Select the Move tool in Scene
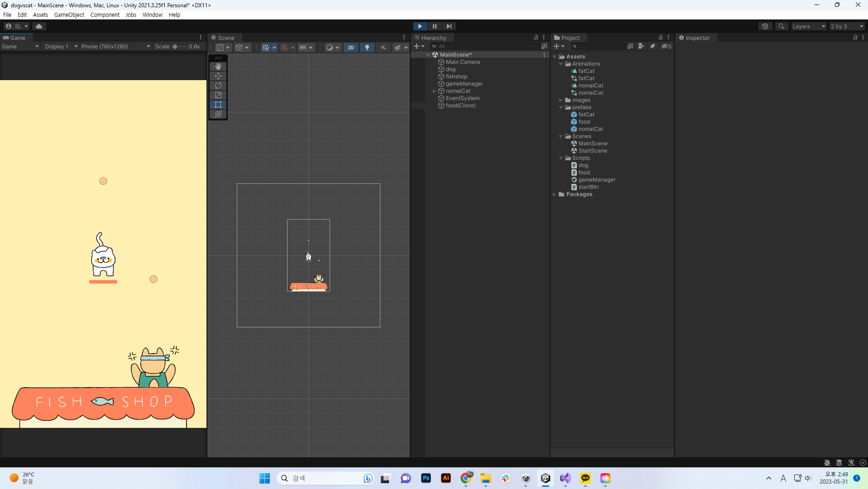This screenshot has height=489, width=868. pyautogui.click(x=218, y=76)
